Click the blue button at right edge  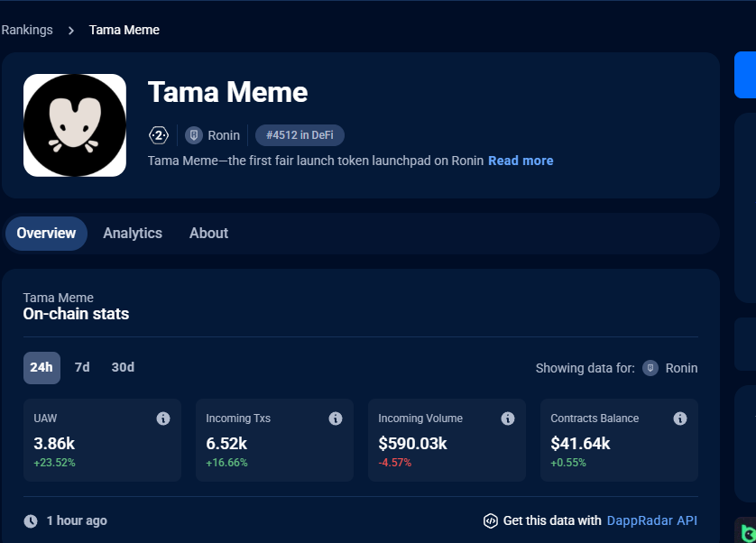745,75
